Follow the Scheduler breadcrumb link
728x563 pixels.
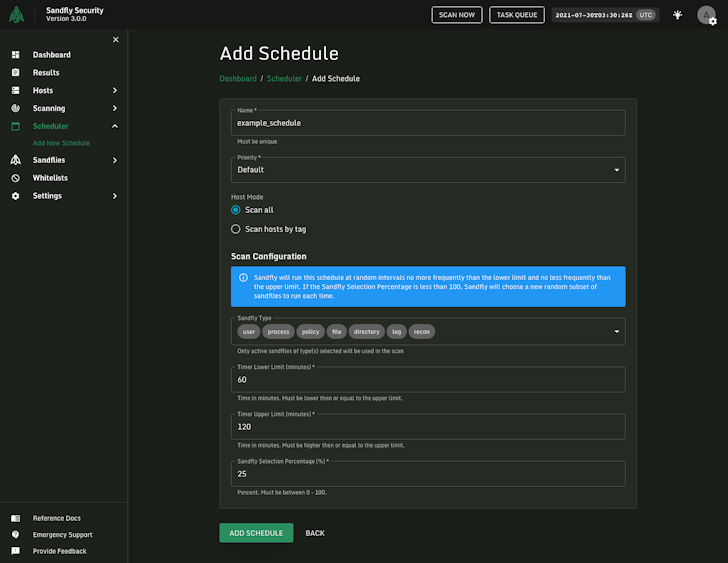pyautogui.click(x=284, y=78)
